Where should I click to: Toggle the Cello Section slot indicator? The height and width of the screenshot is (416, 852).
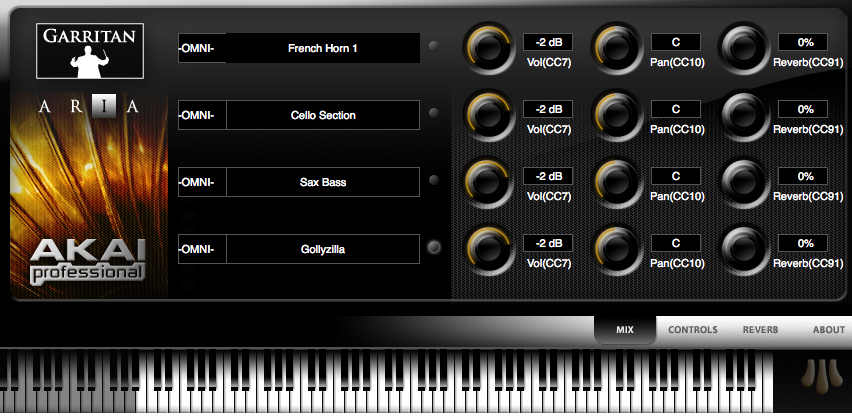pyautogui.click(x=434, y=113)
